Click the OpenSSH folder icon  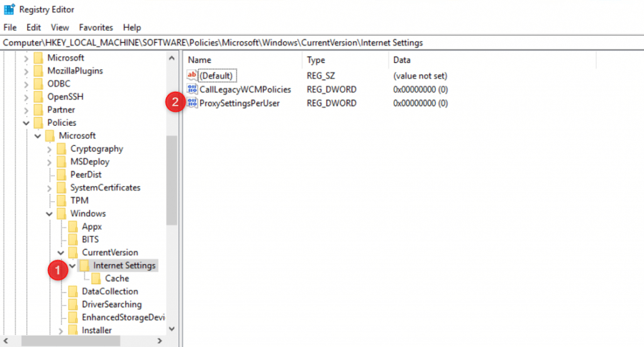coord(38,97)
